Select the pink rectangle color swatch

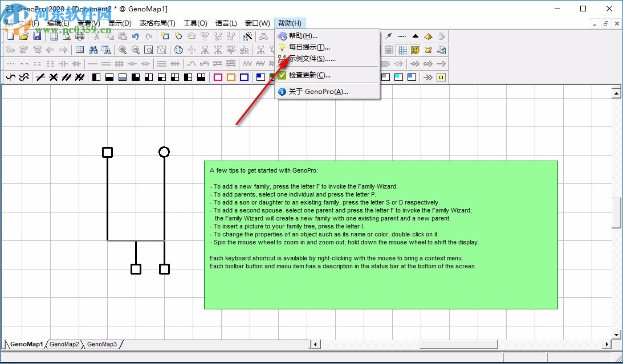217,77
